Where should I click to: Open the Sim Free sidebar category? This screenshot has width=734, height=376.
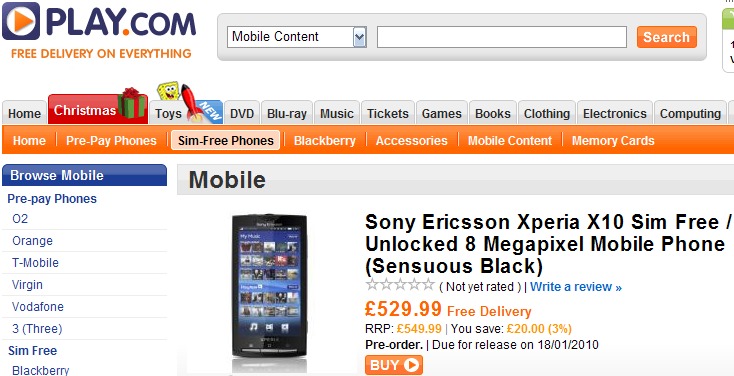32,351
